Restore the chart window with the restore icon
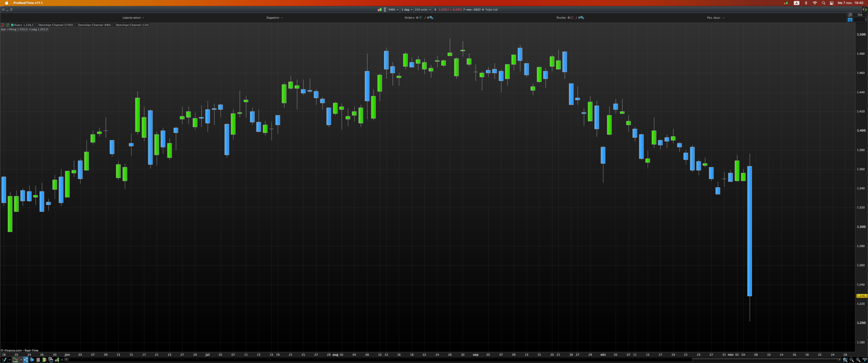Image resolution: width=868 pixels, height=363 pixels. [11, 9]
